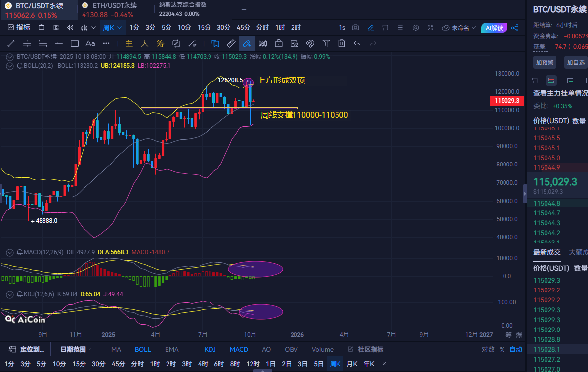Collapse the right side panel arrow

(525, 194)
